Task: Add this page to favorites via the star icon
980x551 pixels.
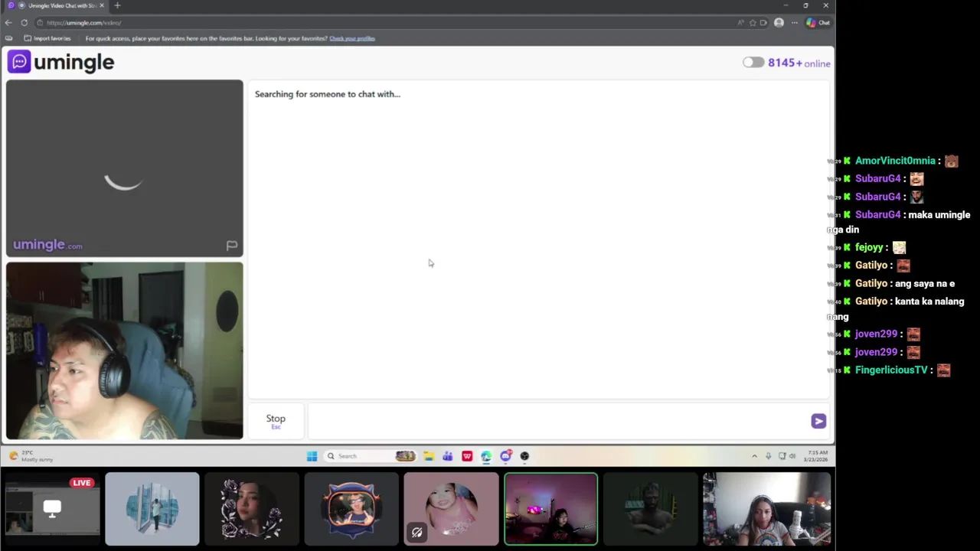Action: point(753,23)
